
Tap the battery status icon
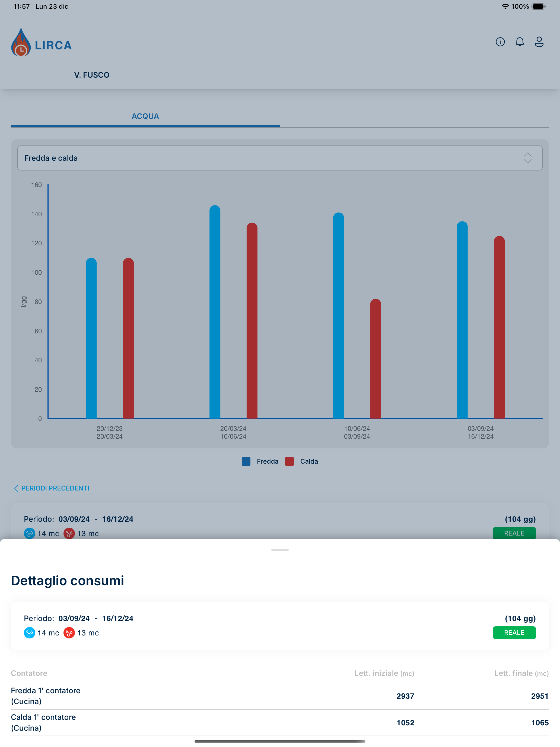click(538, 7)
